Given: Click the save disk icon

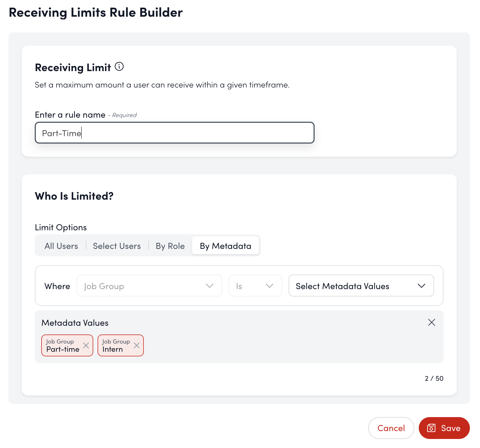Looking at the screenshot, I should click(x=431, y=428).
